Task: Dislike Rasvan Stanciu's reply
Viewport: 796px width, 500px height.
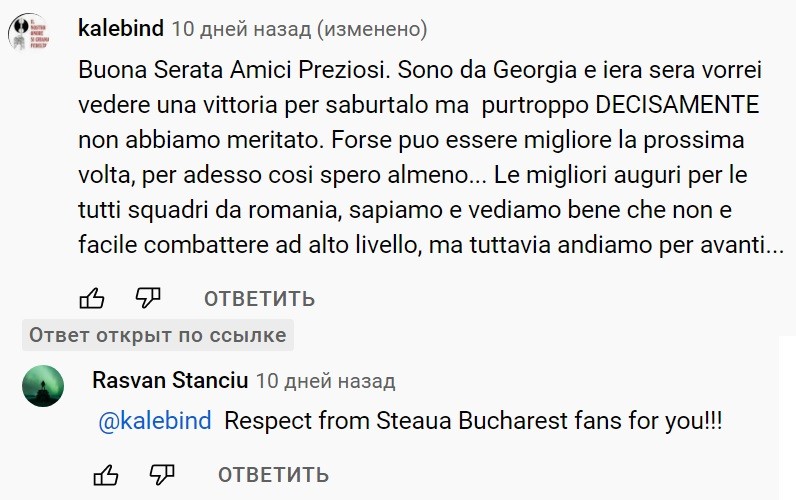Action: coord(162,473)
